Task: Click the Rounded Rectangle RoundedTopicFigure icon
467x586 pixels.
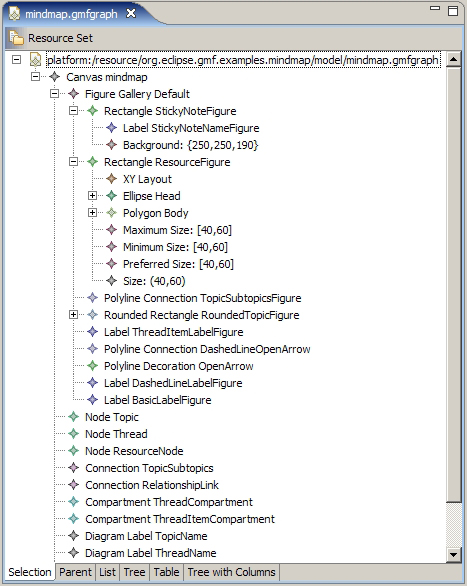Action: [93, 315]
